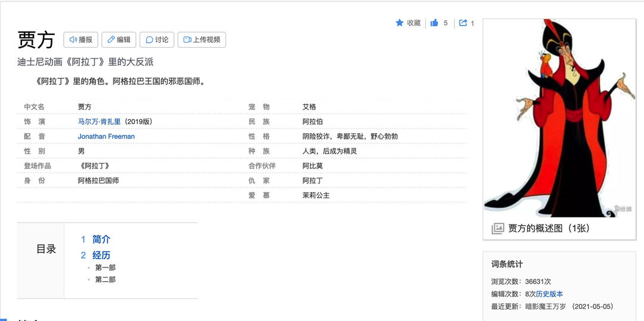Click the value 阿拉伯 in 民族 row
Viewport: 644px width, 321px height.
click(x=312, y=121)
